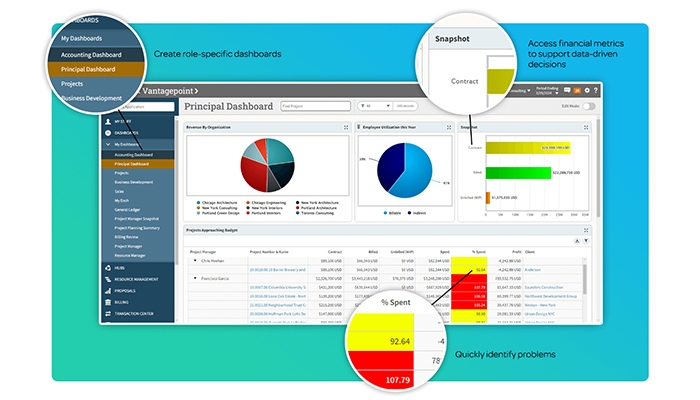Click the down-arrow icon above the budget table

pyautogui.click(x=586, y=241)
